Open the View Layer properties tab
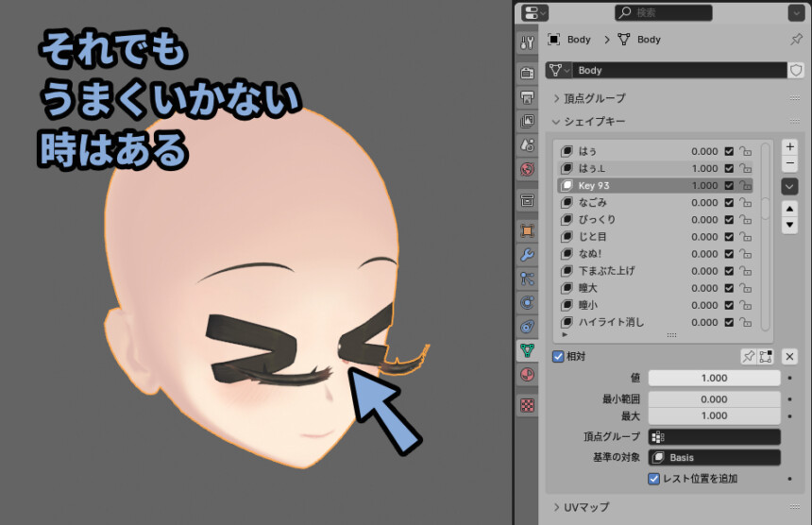 pyautogui.click(x=527, y=121)
